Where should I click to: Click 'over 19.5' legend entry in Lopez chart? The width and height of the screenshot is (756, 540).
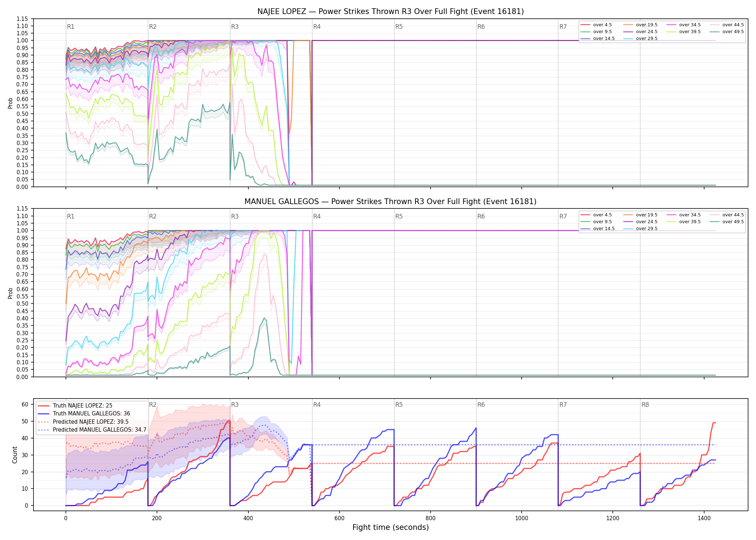(x=640, y=25)
